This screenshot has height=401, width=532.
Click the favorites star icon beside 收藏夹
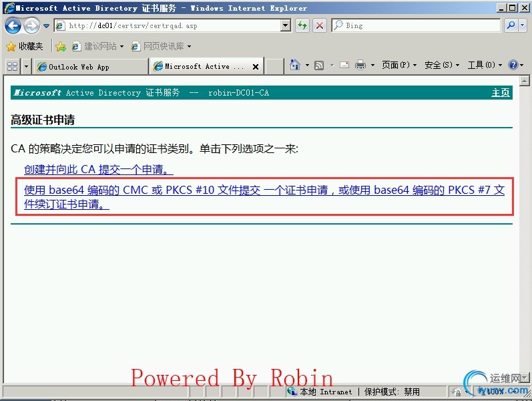coord(11,47)
